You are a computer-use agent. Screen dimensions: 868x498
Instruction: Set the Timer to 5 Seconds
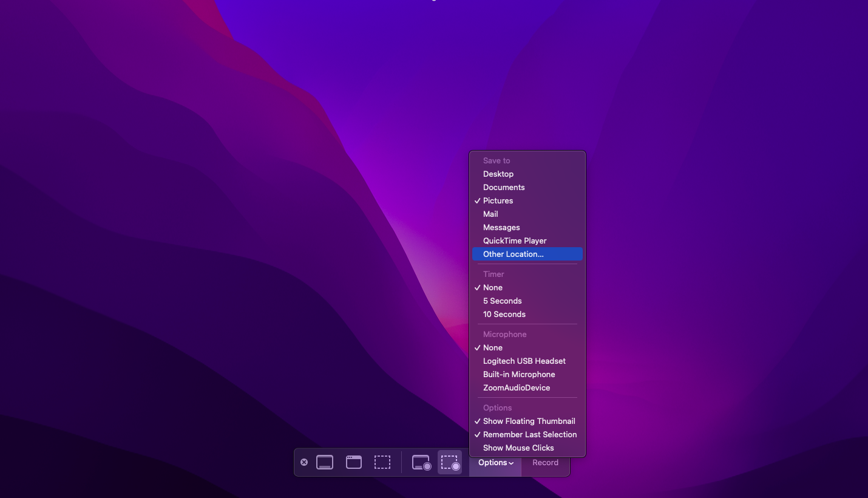[x=502, y=301]
